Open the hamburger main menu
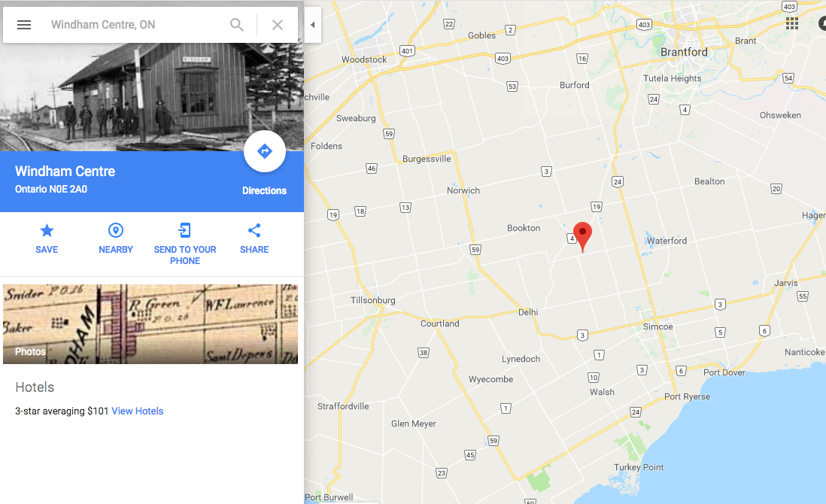The width and height of the screenshot is (826, 504). click(24, 25)
